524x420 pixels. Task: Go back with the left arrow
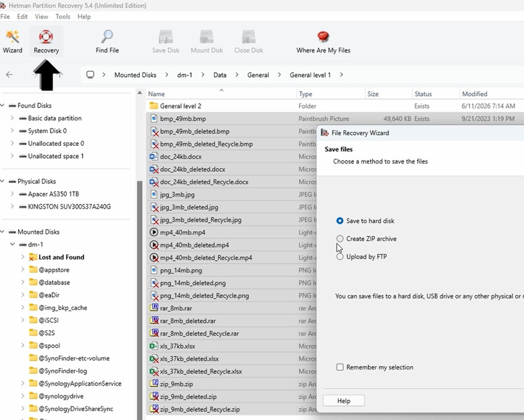coord(9,75)
